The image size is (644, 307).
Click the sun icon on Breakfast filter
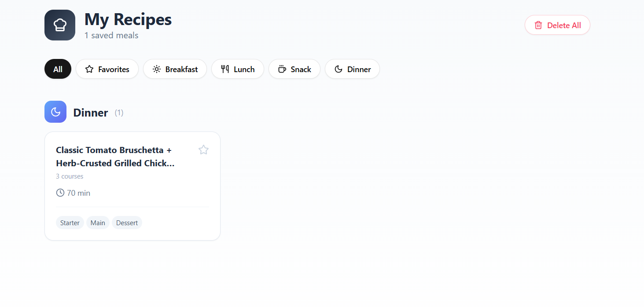157,69
